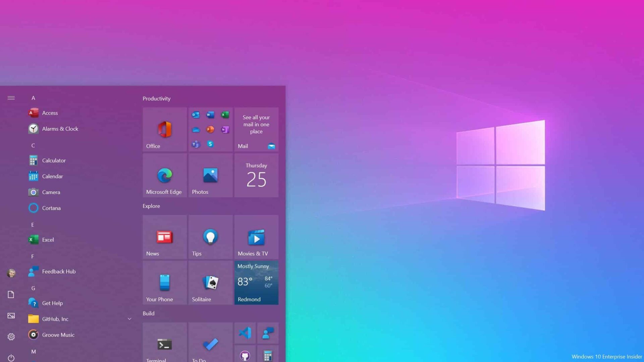644x362 pixels.
Task: Open the Tips tile
Action: point(211,237)
